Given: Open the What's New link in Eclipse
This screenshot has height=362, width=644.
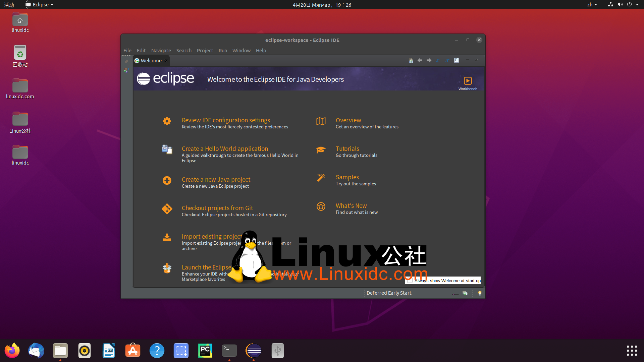Looking at the screenshot, I should tap(350, 205).
